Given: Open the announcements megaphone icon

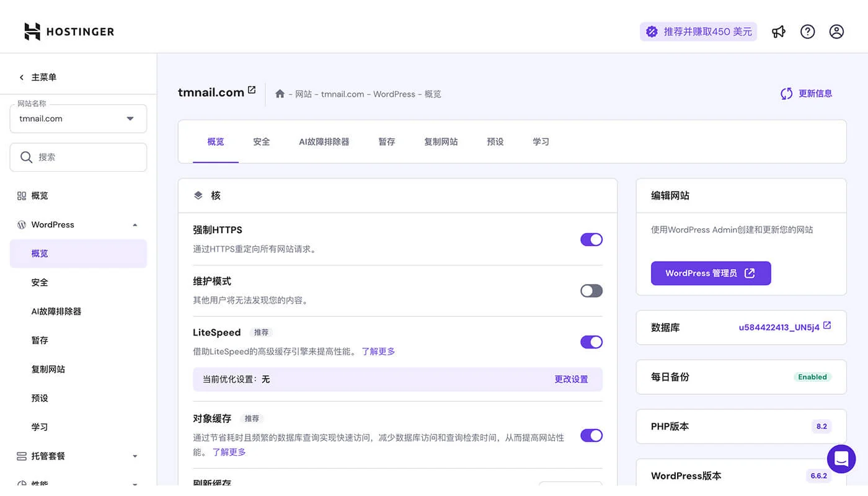Looking at the screenshot, I should tap(779, 31).
